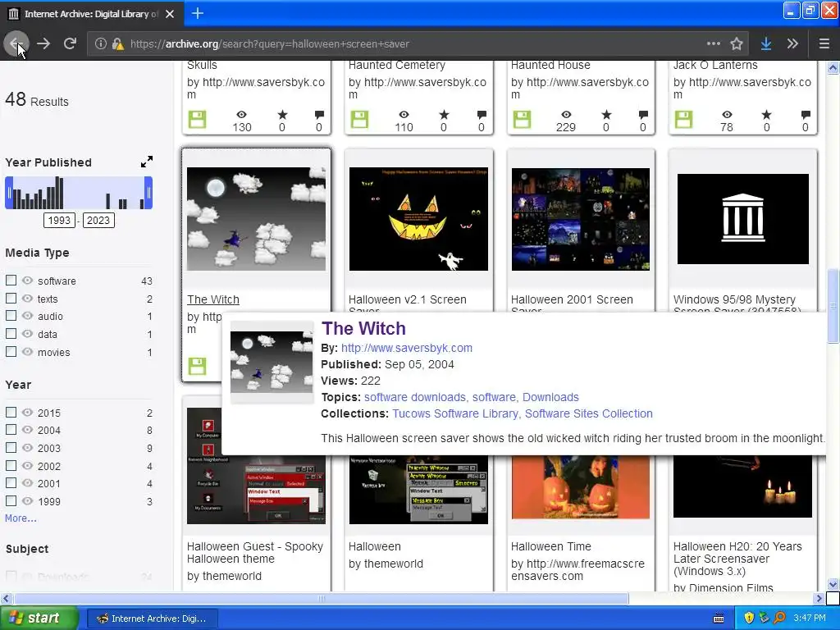Open a new tab with plus button
Viewport: 840px width, 630px height.
point(197,13)
